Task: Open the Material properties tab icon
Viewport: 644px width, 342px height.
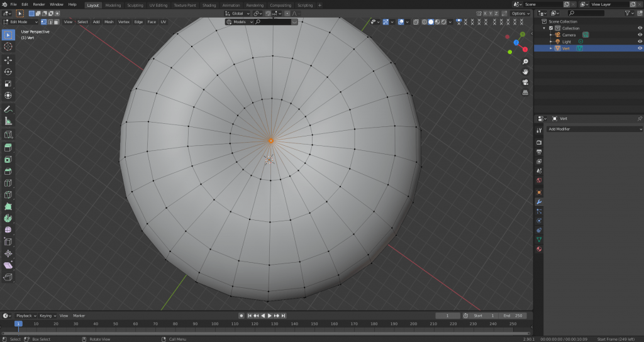Action: click(539, 249)
